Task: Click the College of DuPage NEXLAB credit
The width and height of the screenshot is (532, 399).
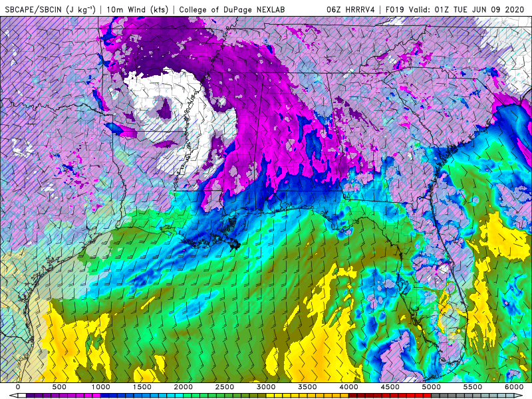Action: tap(232, 9)
